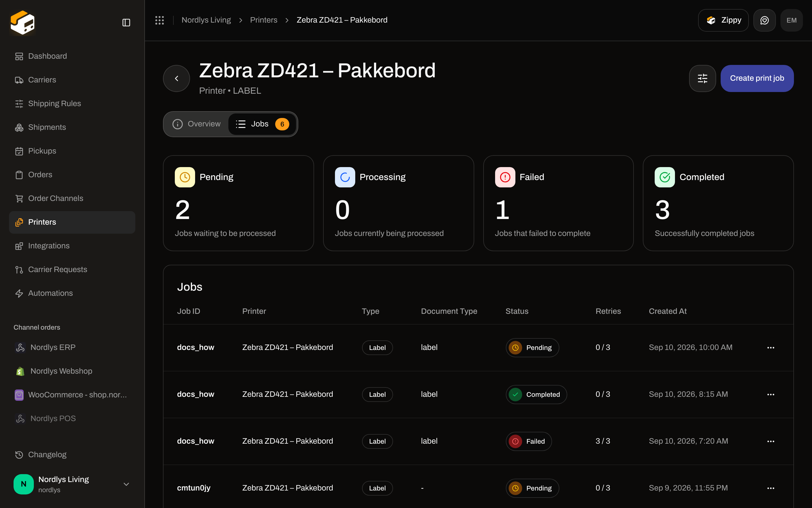812x508 pixels.
Task: Go back using the arrow button
Action: click(176, 78)
